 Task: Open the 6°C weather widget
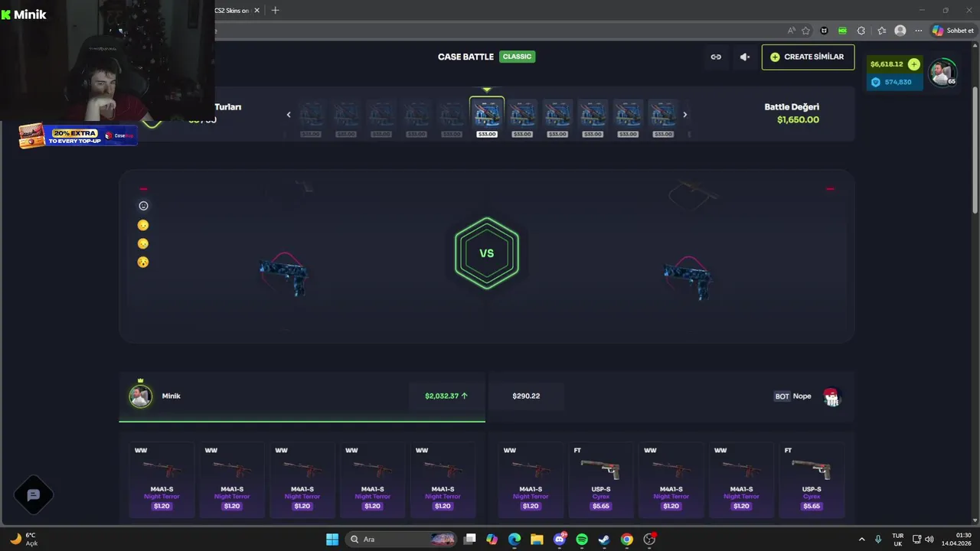click(x=23, y=540)
